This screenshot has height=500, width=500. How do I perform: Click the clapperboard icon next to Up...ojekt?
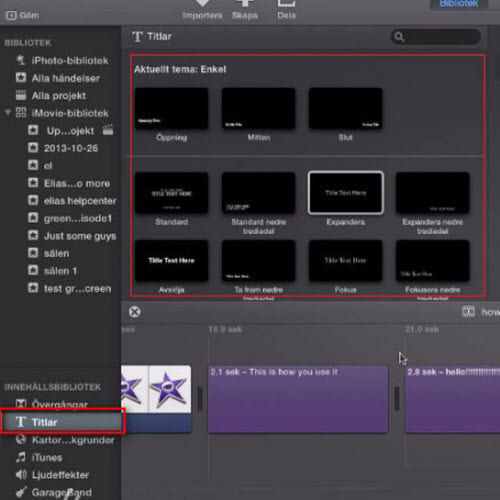[x=108, y=130]
